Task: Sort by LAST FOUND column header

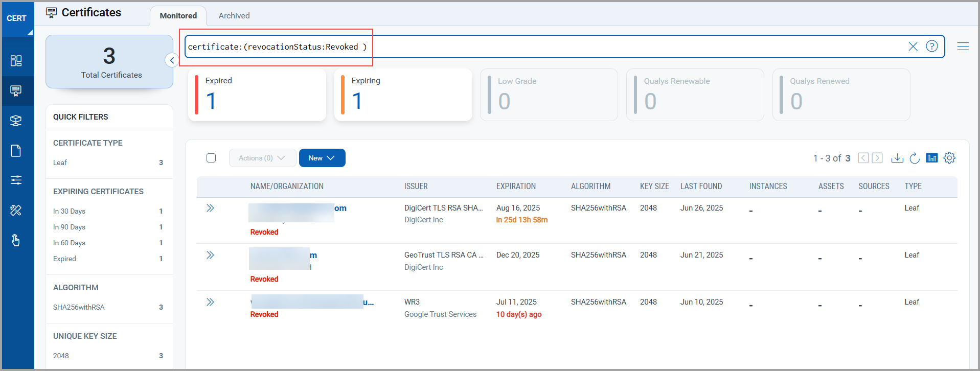Action: point(701,187)
